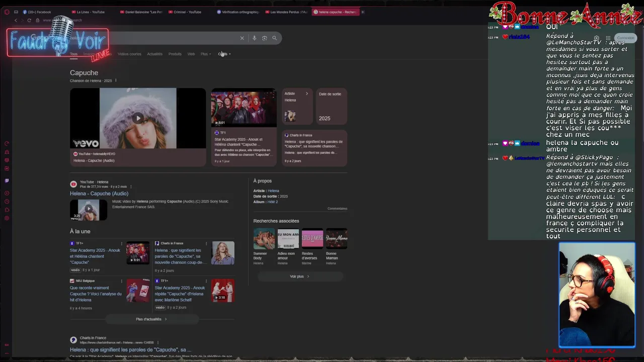The image size is (644, 362).
Task: Select the Tous search filter
Action: [x=73, y=54]
